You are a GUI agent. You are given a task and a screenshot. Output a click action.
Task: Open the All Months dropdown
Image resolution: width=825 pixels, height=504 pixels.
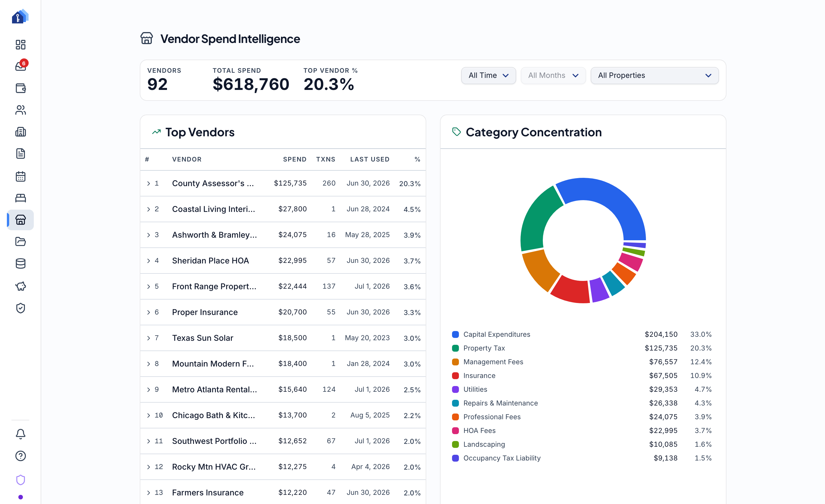pos(553,76)
